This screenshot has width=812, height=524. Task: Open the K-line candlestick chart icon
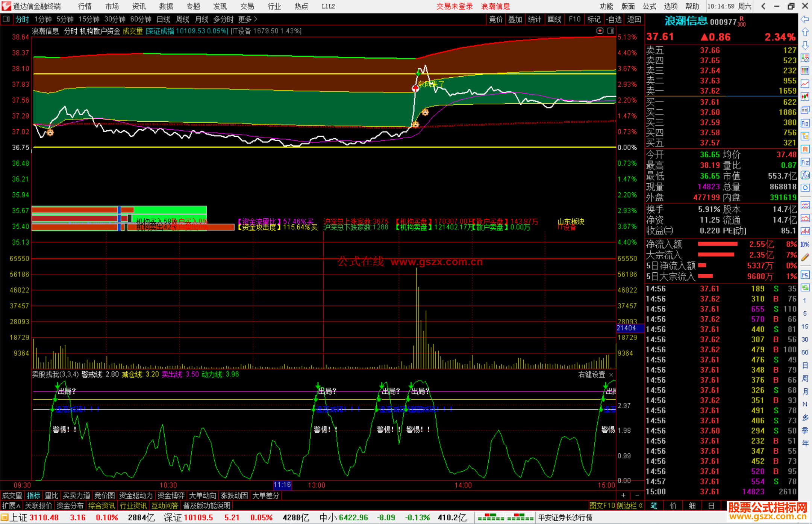805,97
